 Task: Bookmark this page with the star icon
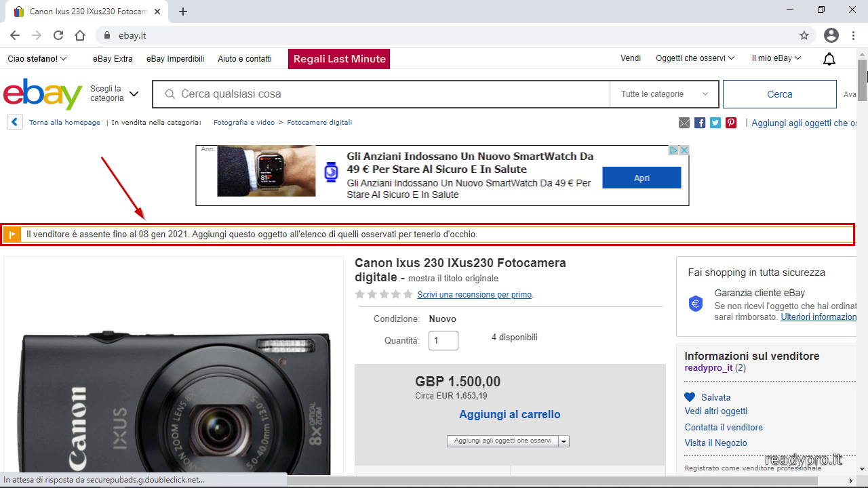point(804,35)
